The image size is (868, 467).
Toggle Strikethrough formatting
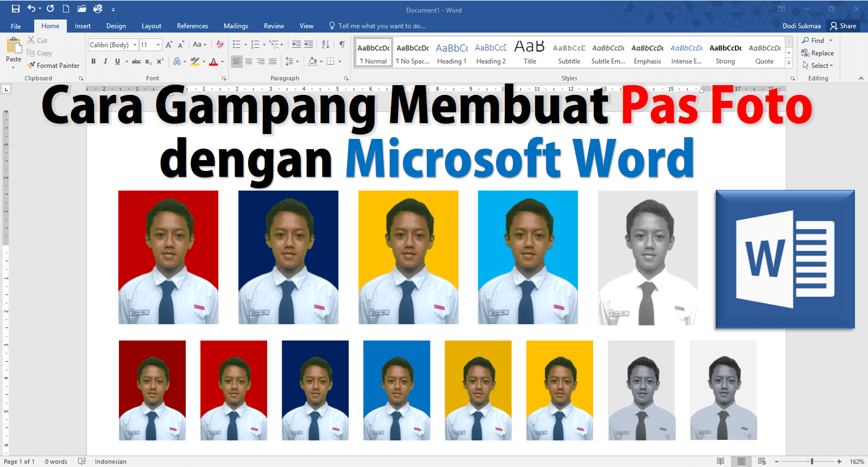[x=136, y=61]
